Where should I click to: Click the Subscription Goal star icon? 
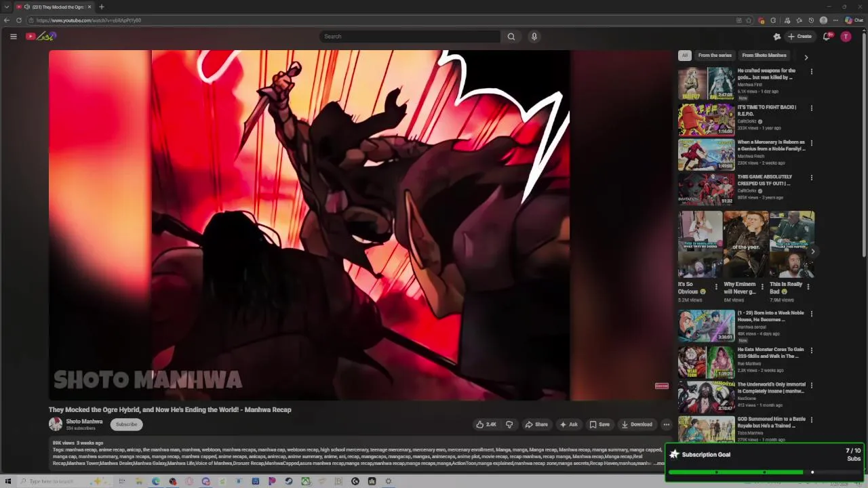[x=674, y=454]
